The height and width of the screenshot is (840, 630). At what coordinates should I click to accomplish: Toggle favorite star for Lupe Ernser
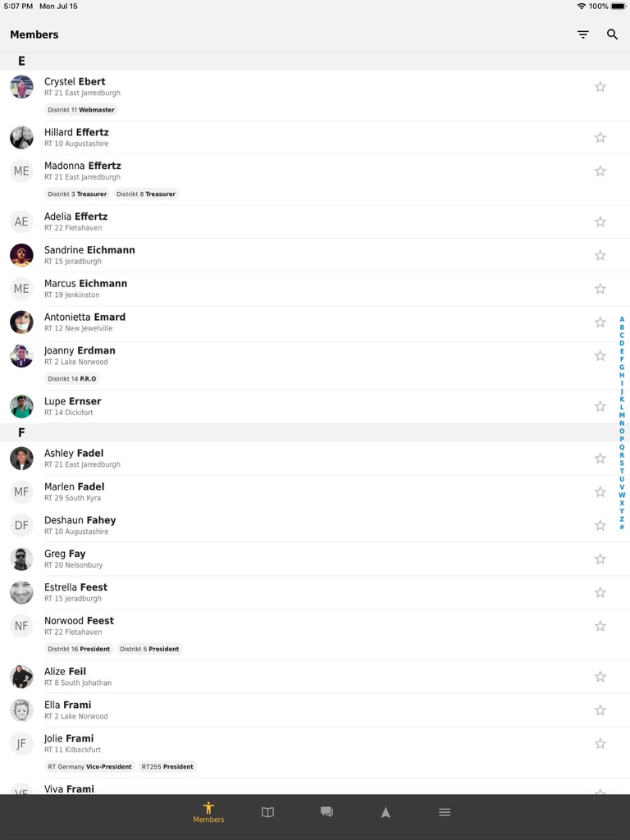coord(600,407)
